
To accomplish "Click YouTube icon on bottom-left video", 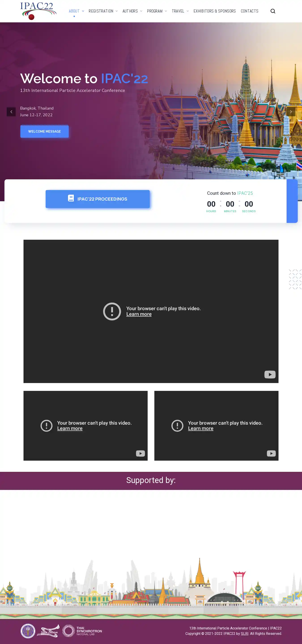I will pyautogui.click(x=140, y=453).
